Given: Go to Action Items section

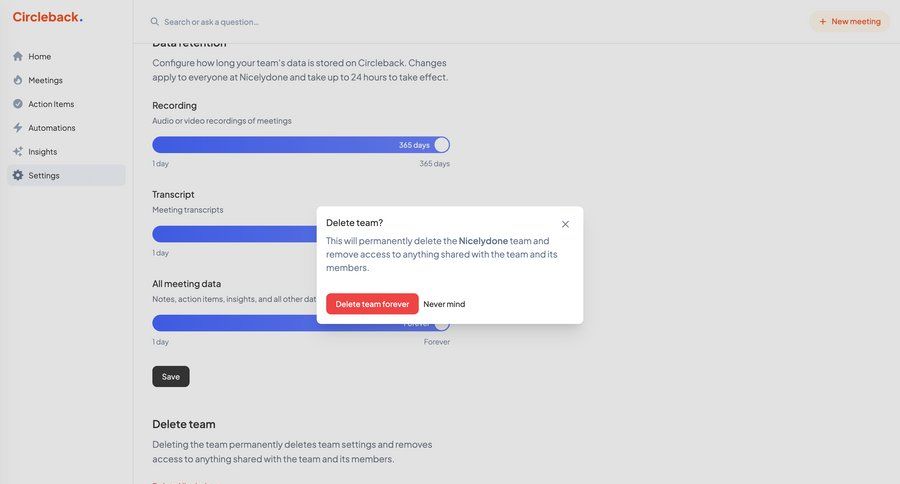Looking at the screenshot, I should 51,104.
